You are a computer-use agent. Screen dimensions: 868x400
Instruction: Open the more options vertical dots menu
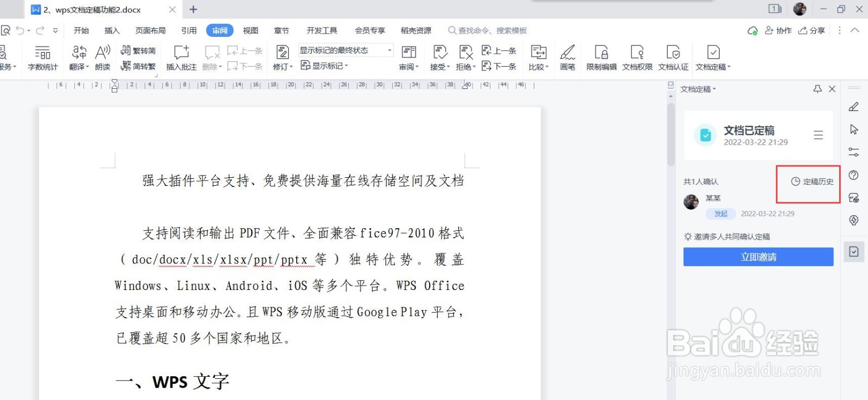(840, 30)
